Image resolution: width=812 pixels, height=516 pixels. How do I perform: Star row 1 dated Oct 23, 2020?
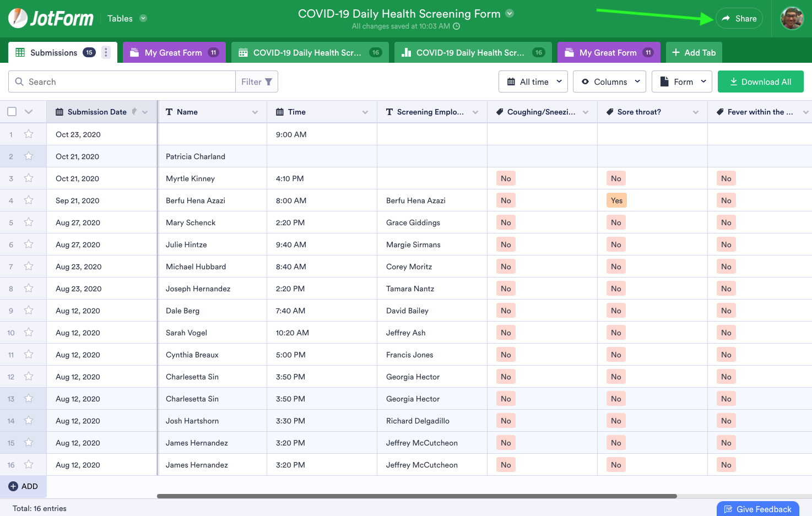pos(29,134)
